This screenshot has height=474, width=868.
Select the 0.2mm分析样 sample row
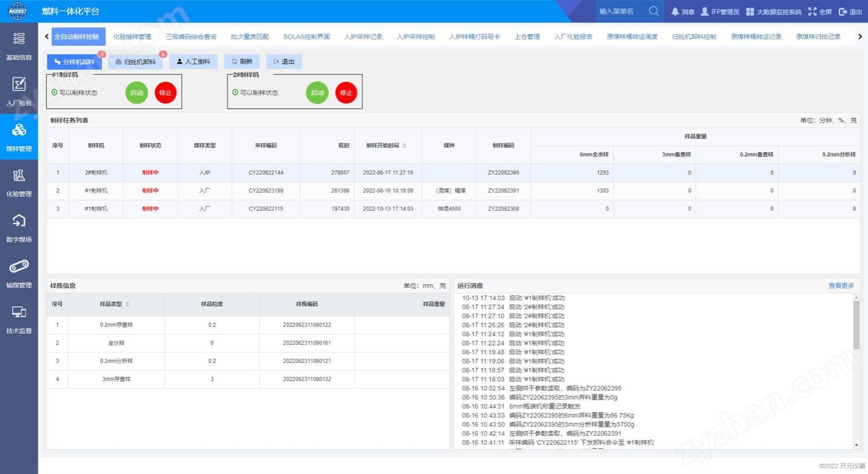[x=248, y=361]
